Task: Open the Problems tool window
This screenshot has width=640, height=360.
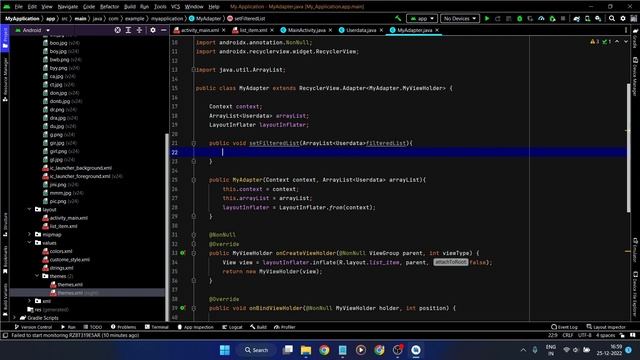Action: pos(123,327)
